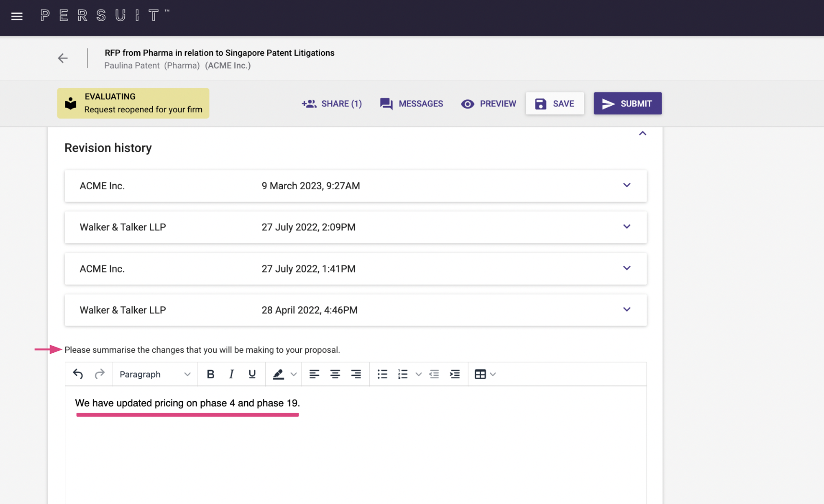
Task: Open the table options dropdown arrow
Action: tap(493, 374)
